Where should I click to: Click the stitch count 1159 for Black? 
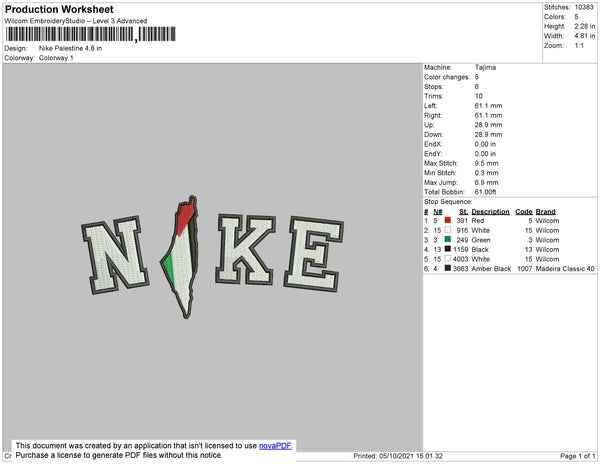point(460,249)
